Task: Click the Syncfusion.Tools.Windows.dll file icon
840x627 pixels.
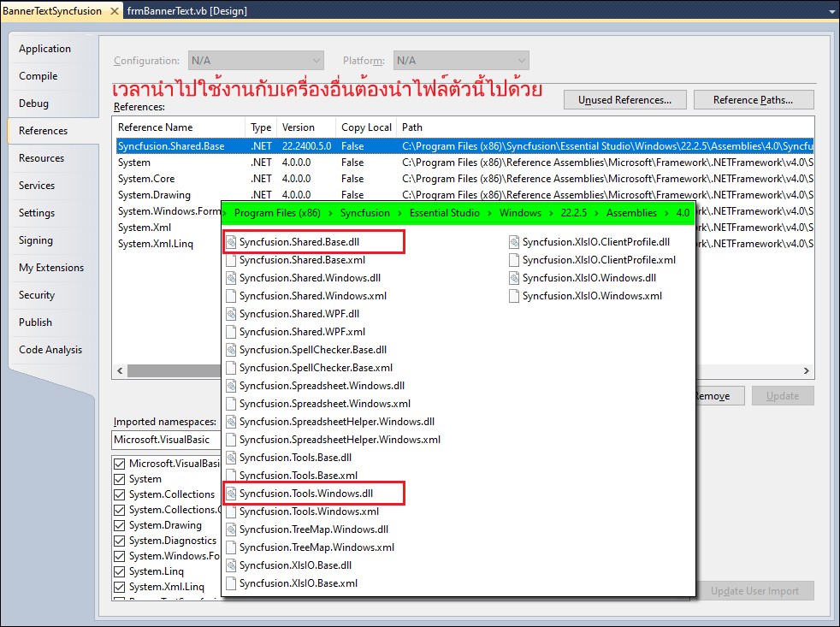Action: [x=231, y=494]
